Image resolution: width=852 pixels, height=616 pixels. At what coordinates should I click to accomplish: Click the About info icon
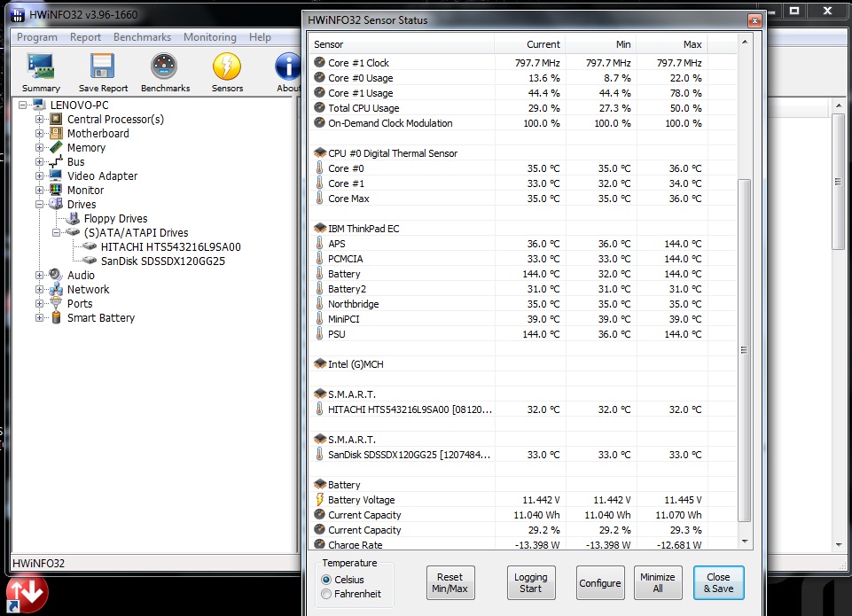288,66
